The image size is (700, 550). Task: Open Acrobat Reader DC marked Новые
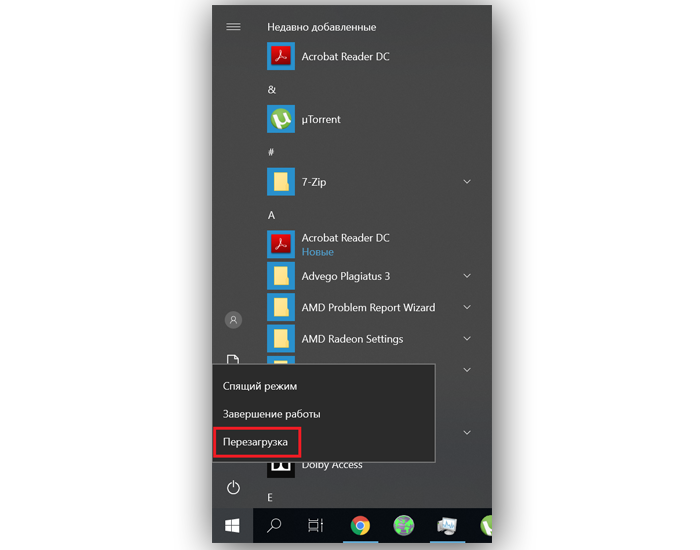(x=345, y=244)
